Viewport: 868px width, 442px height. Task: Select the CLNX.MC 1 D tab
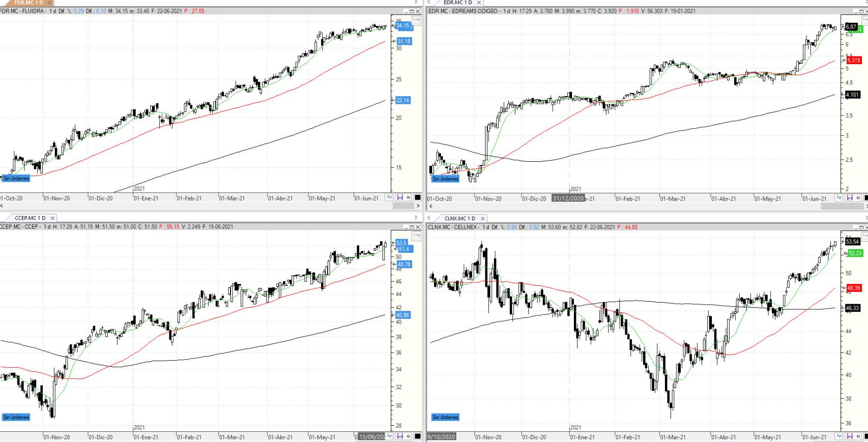click(459, 218)
